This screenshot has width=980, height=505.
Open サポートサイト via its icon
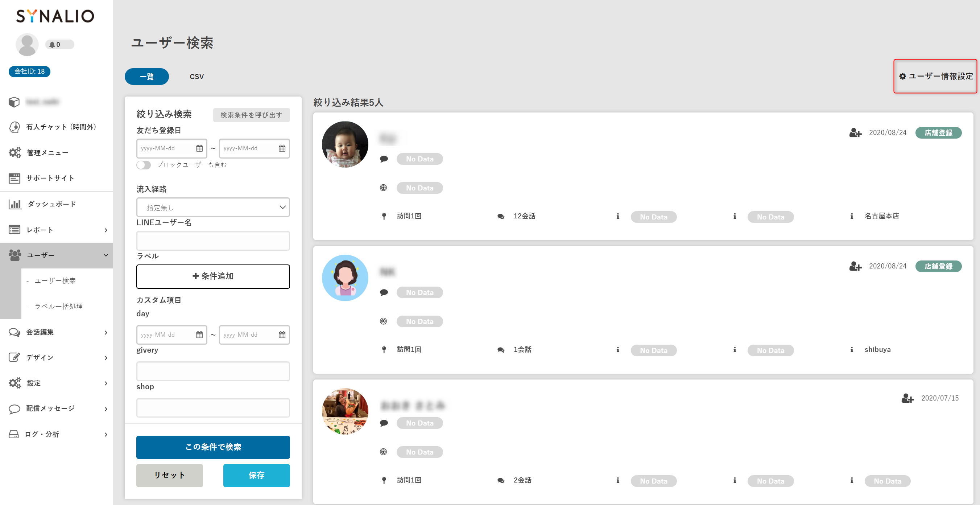pyautogui.click(x=15, y=178)
